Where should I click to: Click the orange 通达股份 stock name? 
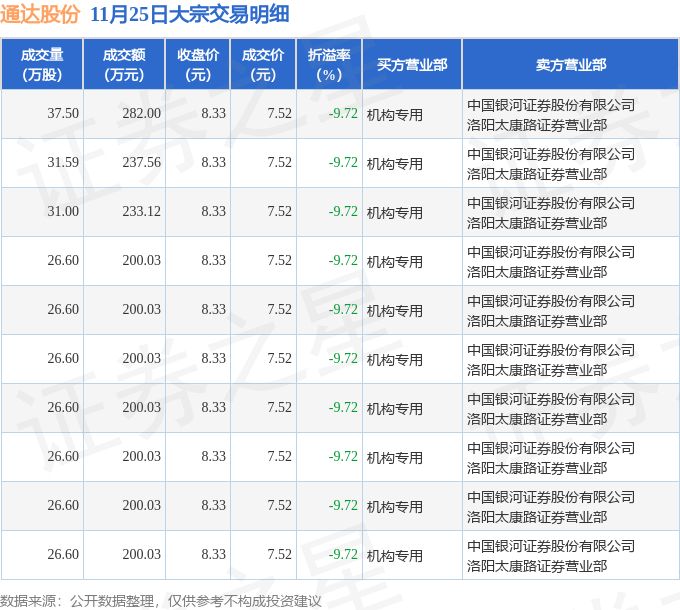(x=40, y=15)
